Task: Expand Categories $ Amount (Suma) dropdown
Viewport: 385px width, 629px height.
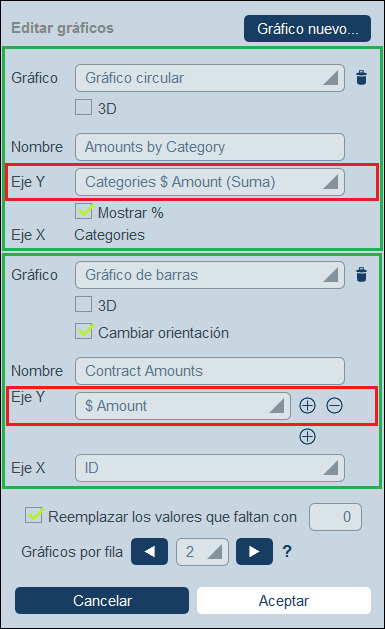Action: (x=210, y=182)
